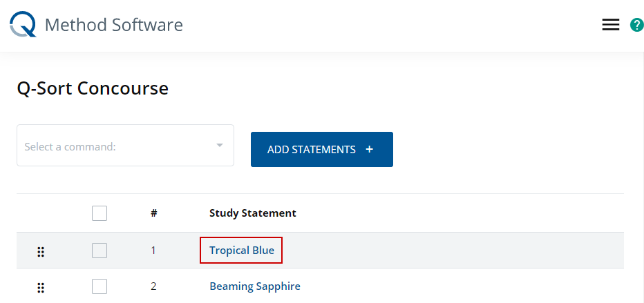This screenshot has width=644, height=303.
Task: Open the hamburger menu
Action: 610,25
